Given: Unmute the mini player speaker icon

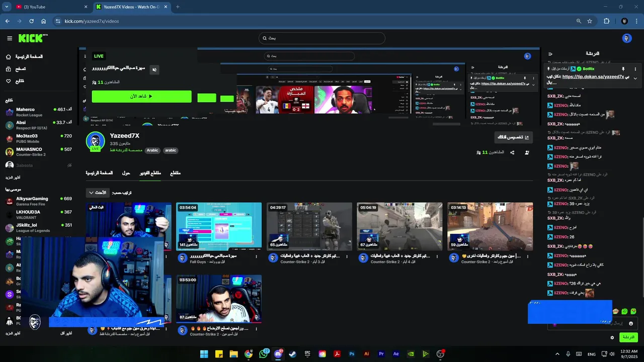Looking at the screenshot, I should [x=154, y=70].
